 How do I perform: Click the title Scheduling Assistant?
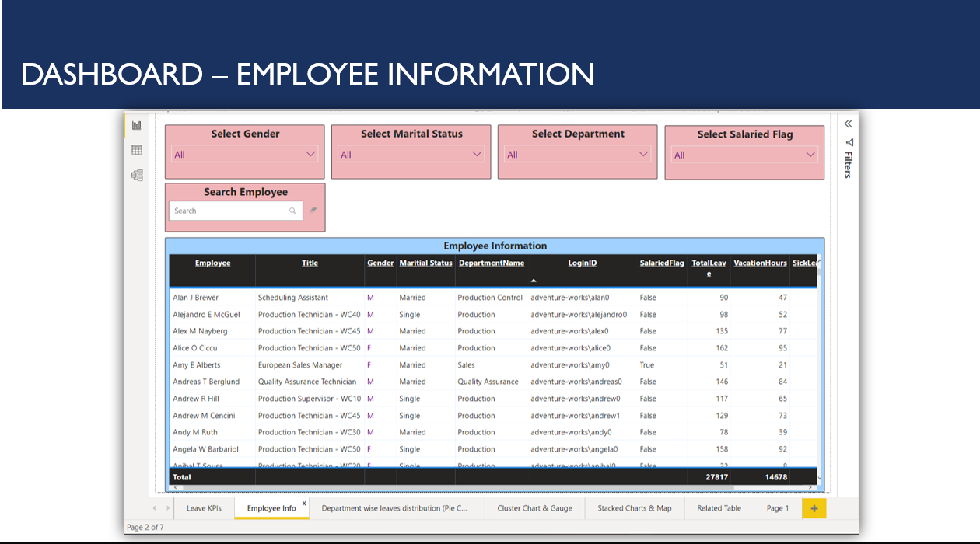(x=293, y=298)
